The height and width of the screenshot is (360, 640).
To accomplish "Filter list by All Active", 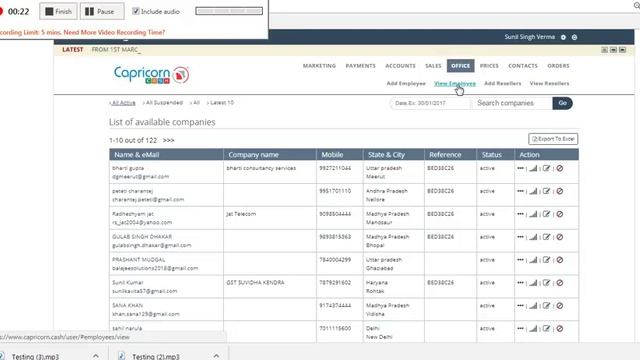I will pos(123,103).
